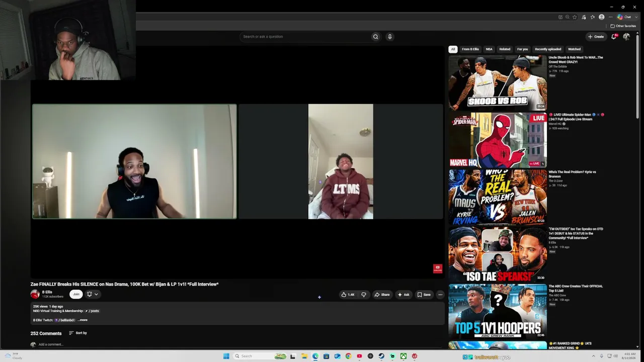Open Copilot Chat in the browser
Viewport: 644px width, 362px height.
coord(624,17)
